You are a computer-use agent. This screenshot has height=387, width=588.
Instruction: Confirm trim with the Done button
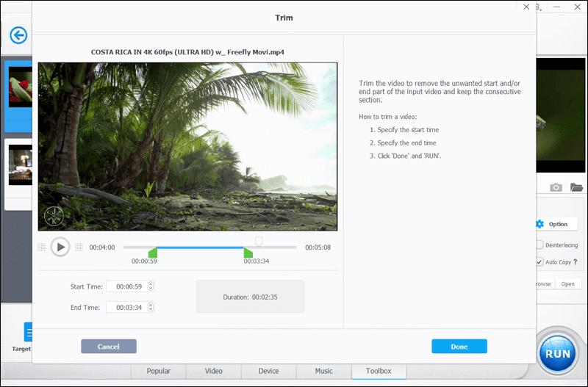click(x=459, y=347)
